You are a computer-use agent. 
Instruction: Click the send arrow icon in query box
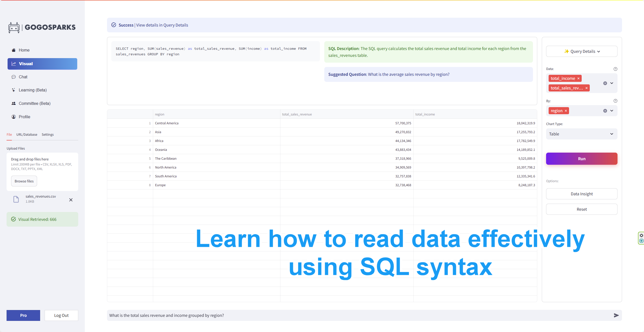[x=616, y=315]
